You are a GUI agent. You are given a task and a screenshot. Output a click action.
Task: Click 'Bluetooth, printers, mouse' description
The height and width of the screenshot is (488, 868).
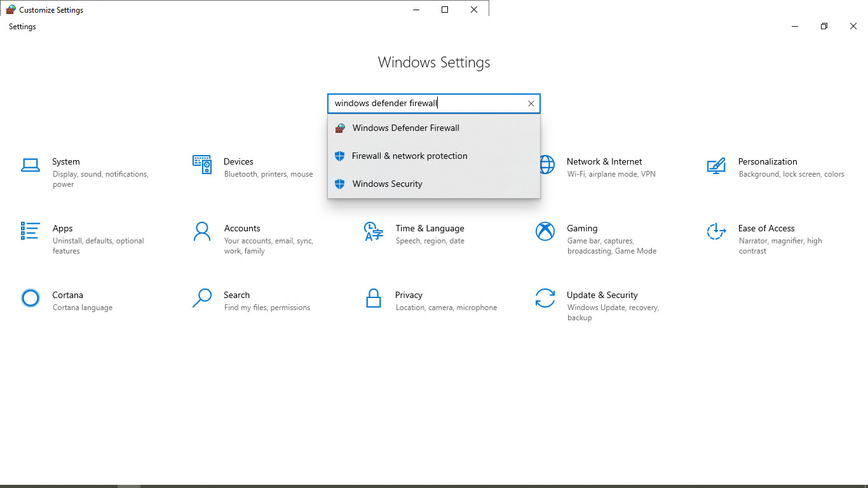click(269, 174)
